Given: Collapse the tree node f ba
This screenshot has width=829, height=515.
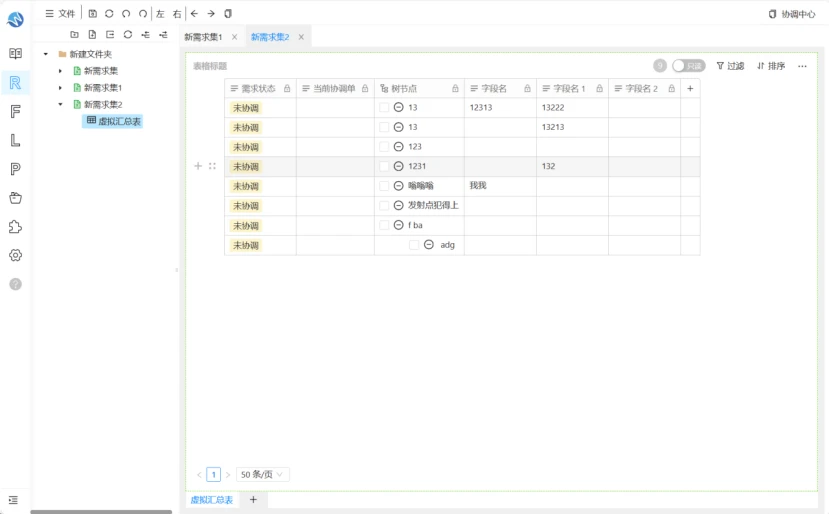Looking at the screenshot, I should coord(399,225).
